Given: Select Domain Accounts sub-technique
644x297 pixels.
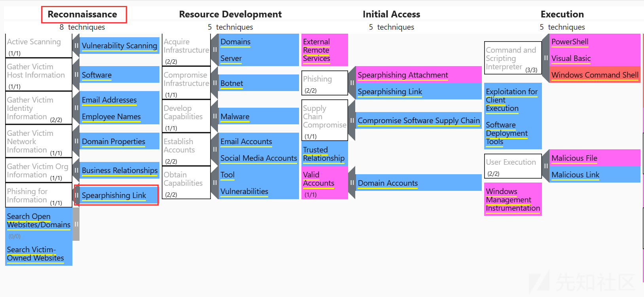Looking at the screenshot, I should click(419, 183).
